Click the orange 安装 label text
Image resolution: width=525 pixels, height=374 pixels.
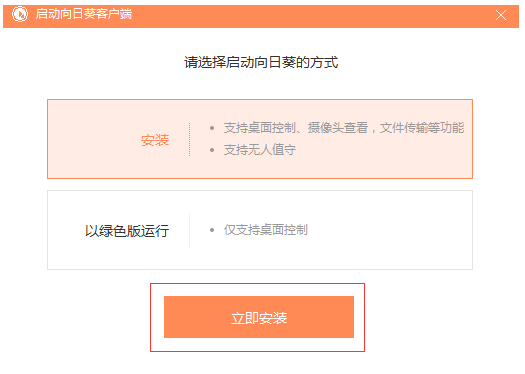(155, 140)
